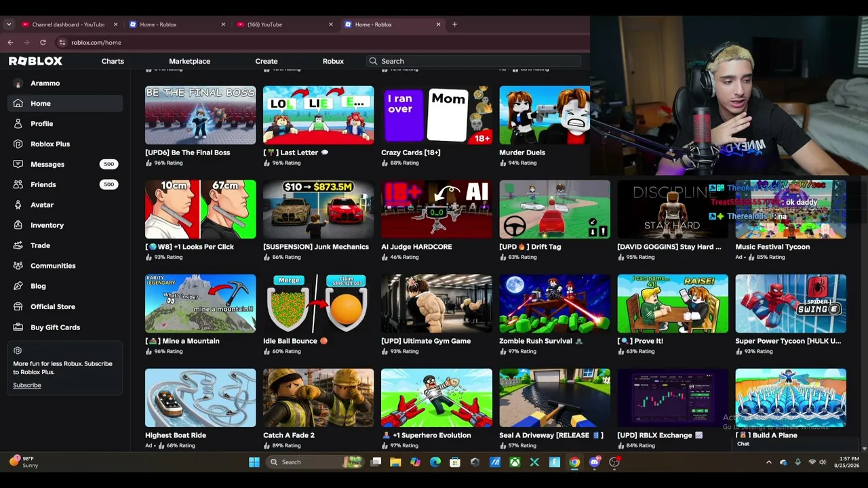
Task: Open the Junk Mechanics game thumbnail
Action: tap(318, 209)
